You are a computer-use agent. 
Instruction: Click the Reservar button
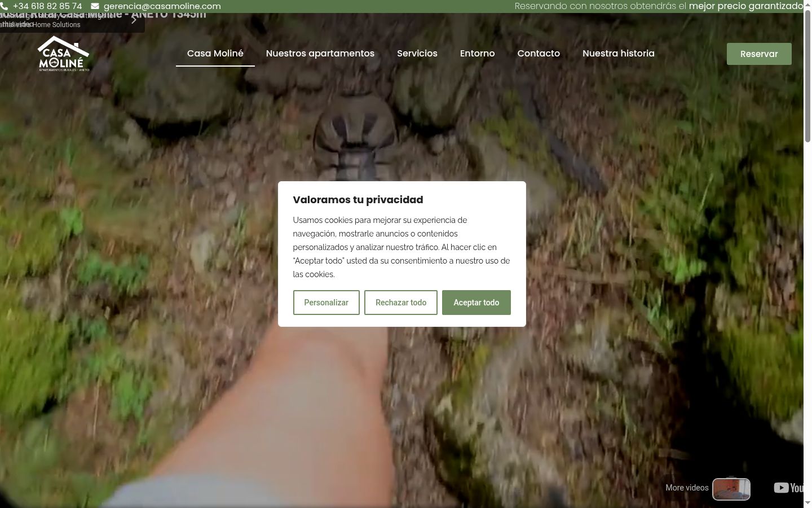[759, 54]
